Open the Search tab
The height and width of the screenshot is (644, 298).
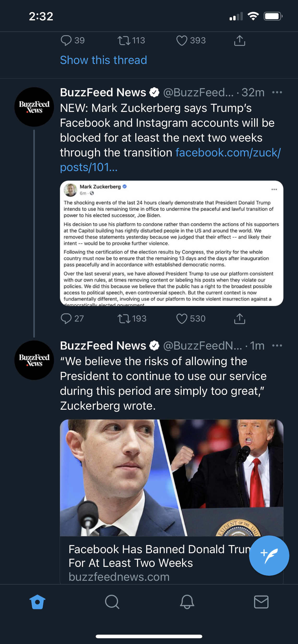point(112,602)
